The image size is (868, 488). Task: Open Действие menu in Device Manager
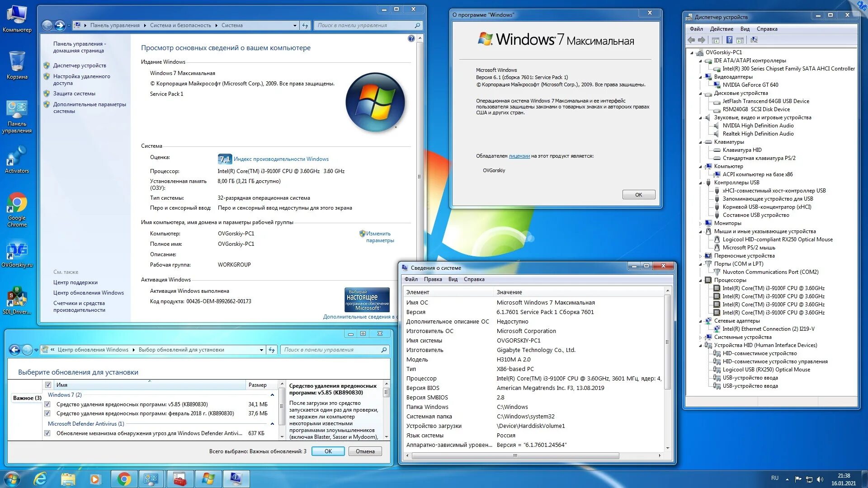click(x=722, y=29)
